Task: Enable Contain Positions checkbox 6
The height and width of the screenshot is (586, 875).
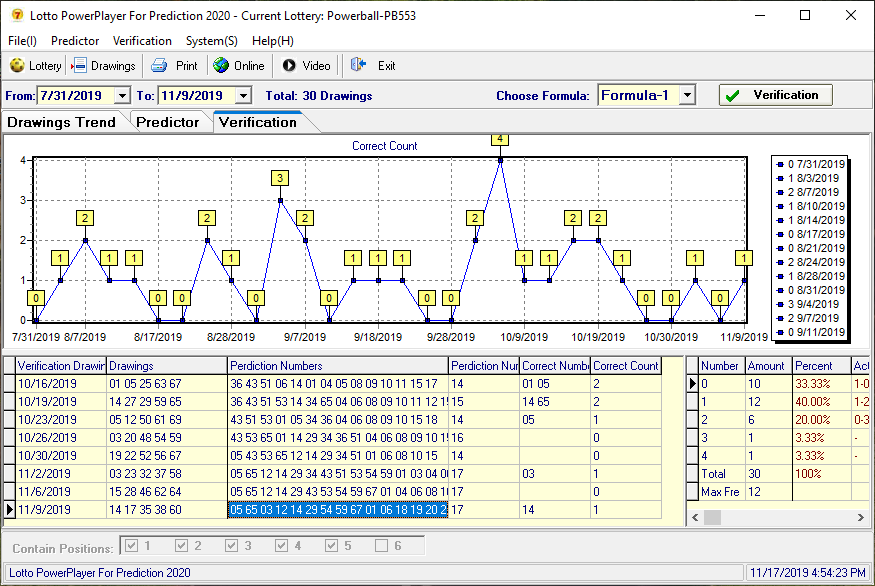Action: coord(382,545)
